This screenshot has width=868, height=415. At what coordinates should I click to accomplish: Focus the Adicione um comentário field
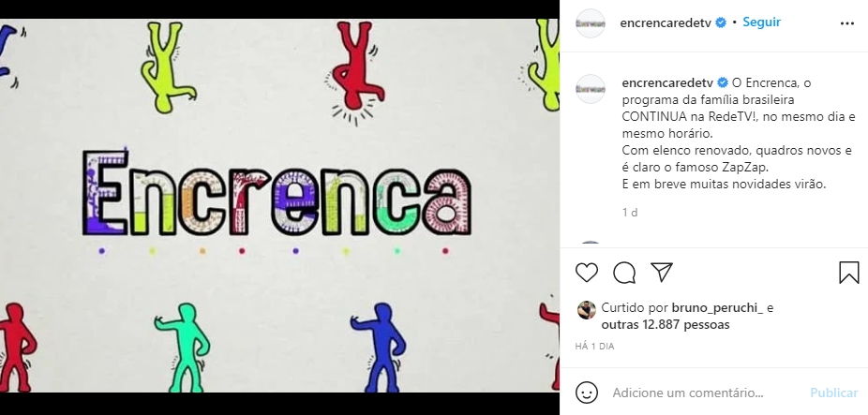(x=687, y=393)
